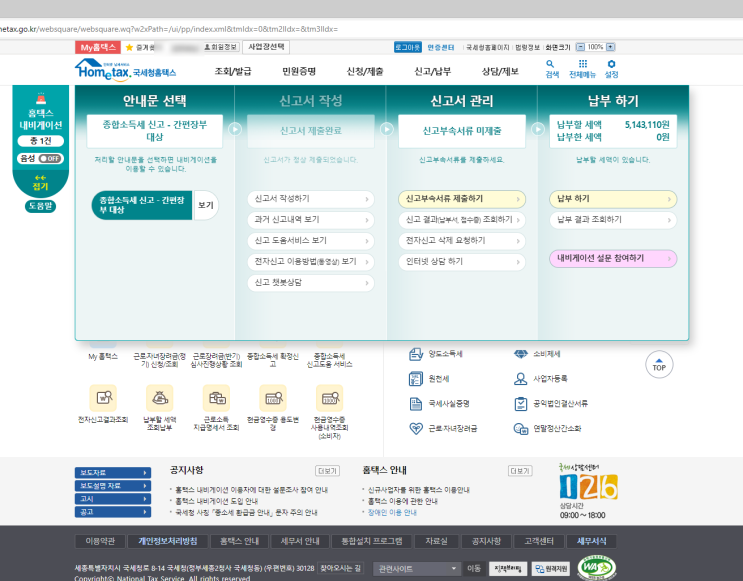This screenshot has width=743, height=581.
Task: Click the 연말정산간소화 icon
Action: tap(521, 428)
